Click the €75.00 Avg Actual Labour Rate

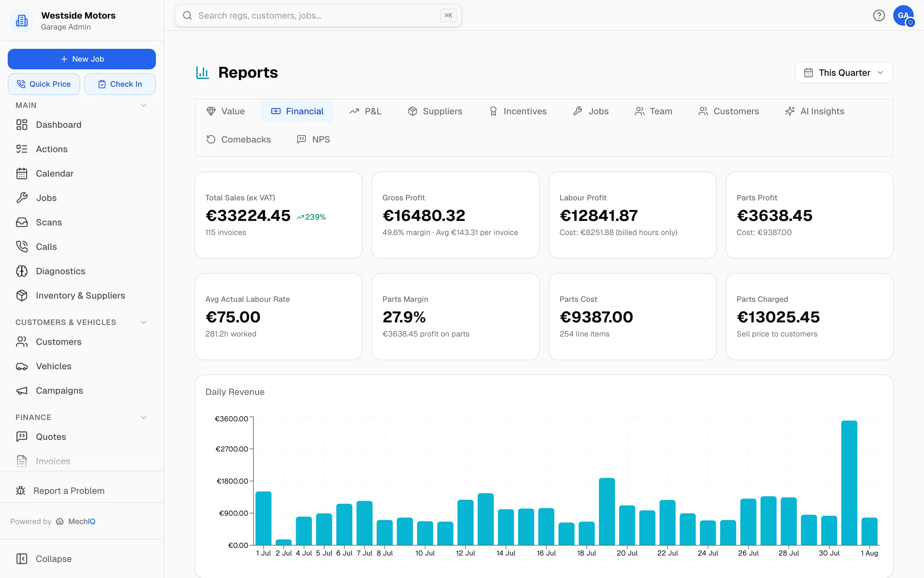coord(233,317)
